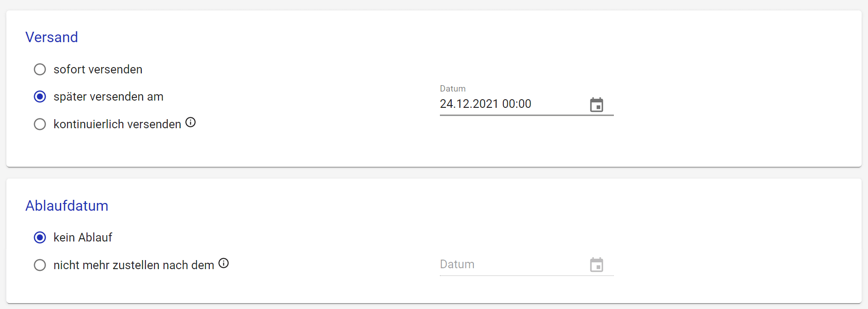Click the 00:00 time in send date
The image size is (868, 309).
(x=517, y=104)
